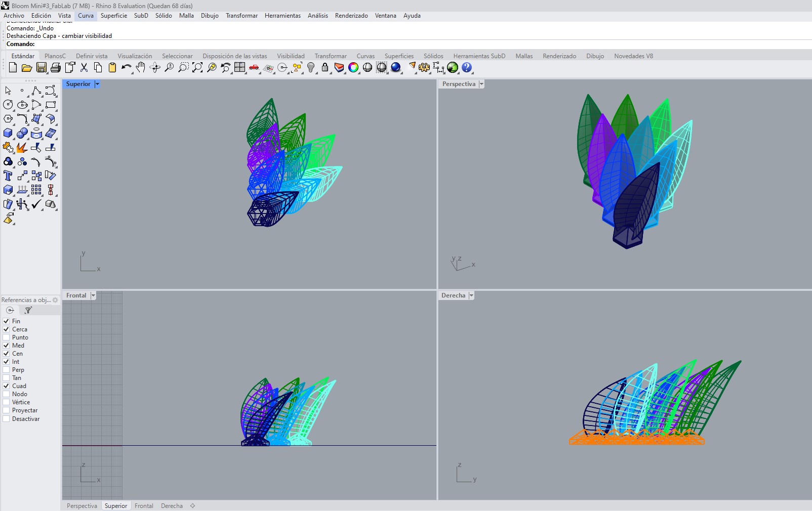Open the Superior viewport title dropdown

click(96, 84)
